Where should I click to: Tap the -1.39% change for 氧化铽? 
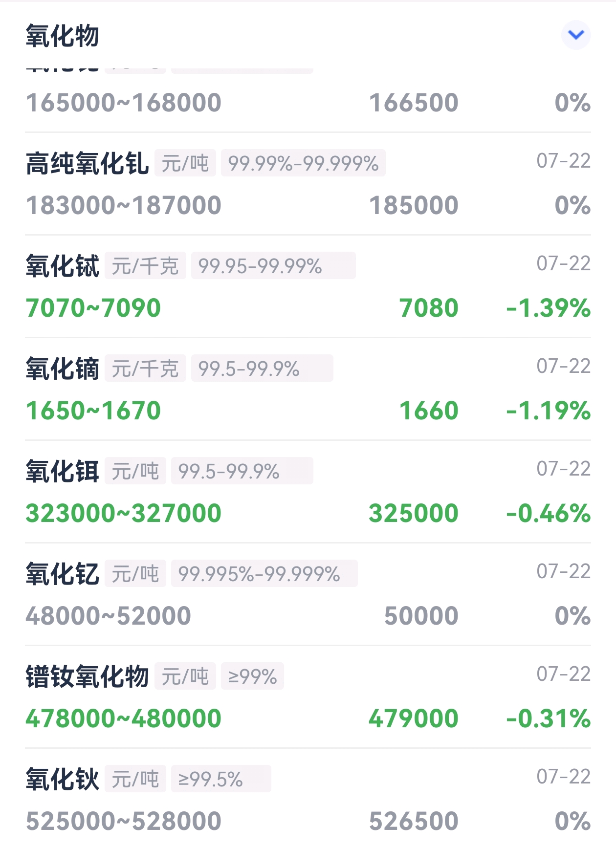[x=549, y=308]
